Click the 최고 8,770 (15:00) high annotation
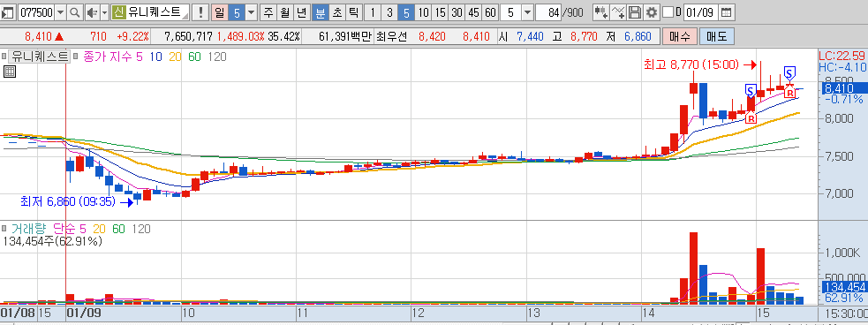The height and width of the screenshot is (325, 868). 691,64
